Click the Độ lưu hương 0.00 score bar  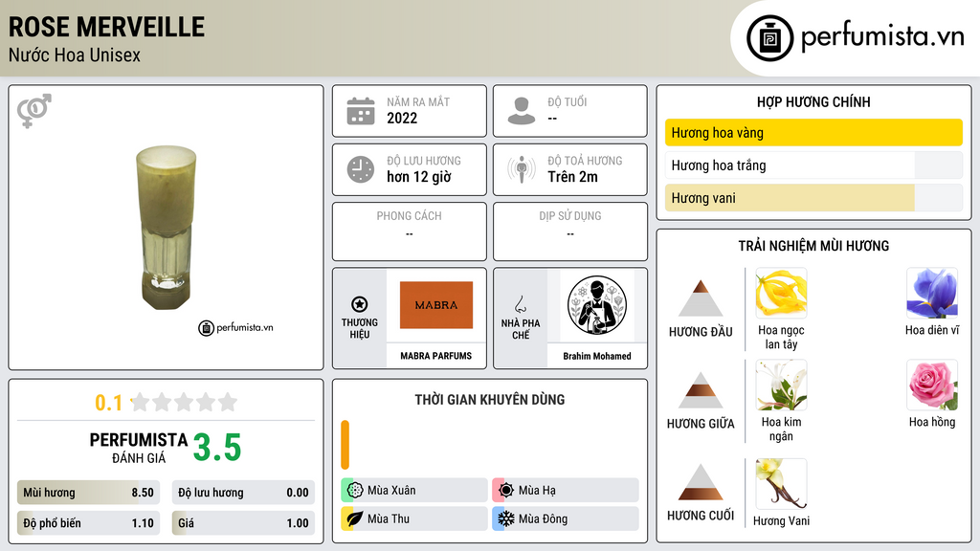pos(243,493)
